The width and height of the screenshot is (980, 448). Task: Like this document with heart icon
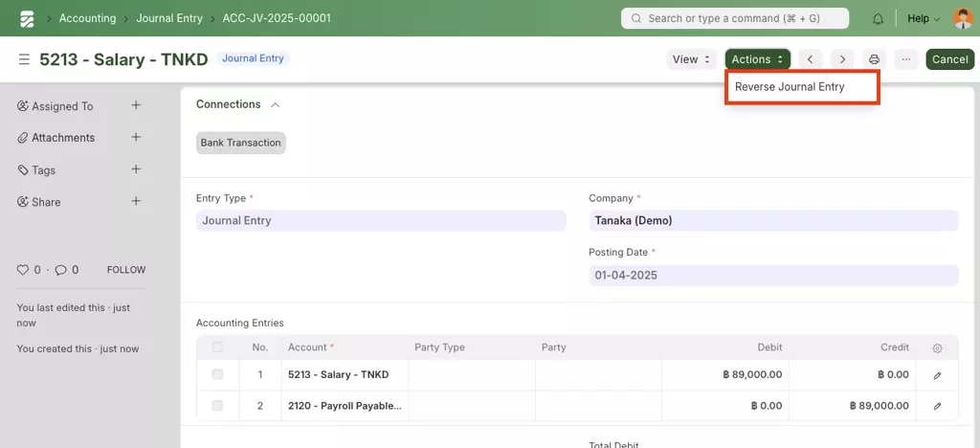click(23, 270)
